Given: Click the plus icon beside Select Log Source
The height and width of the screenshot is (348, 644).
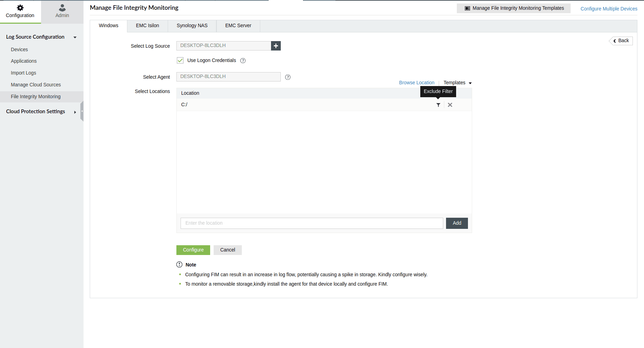Looking at the screenshot, I should tap(276, 46).
